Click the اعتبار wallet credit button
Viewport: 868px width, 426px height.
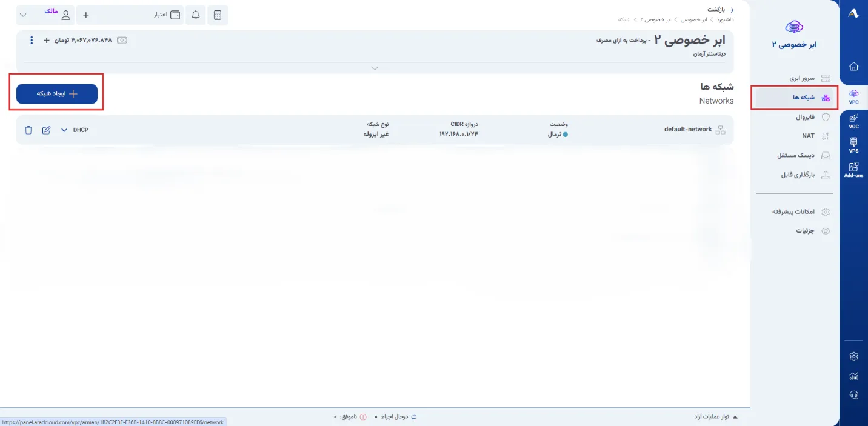pyautogui.click(x=168, y=15)
